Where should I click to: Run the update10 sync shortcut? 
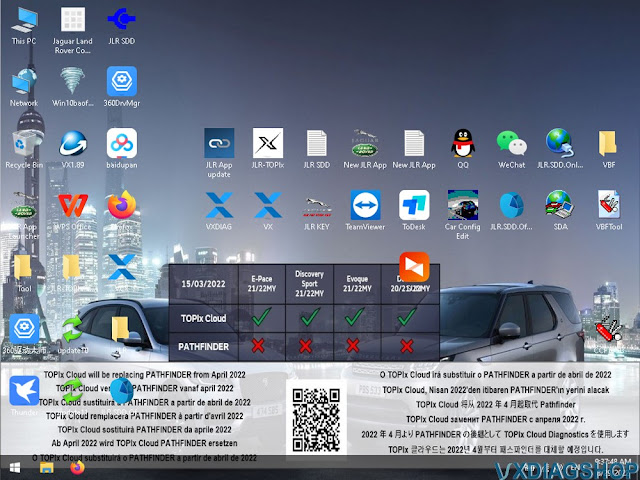pyautogui.click(x=73, y=335)
